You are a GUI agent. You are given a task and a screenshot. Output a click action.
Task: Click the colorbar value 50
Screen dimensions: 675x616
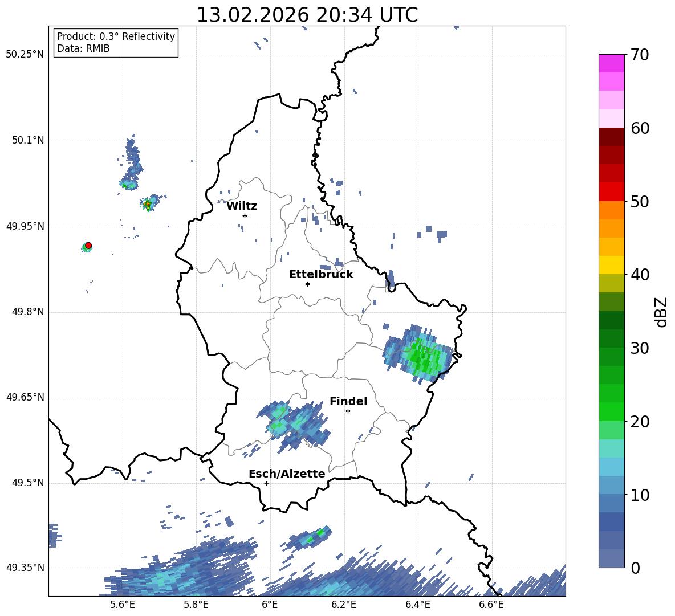click(640, 202)
